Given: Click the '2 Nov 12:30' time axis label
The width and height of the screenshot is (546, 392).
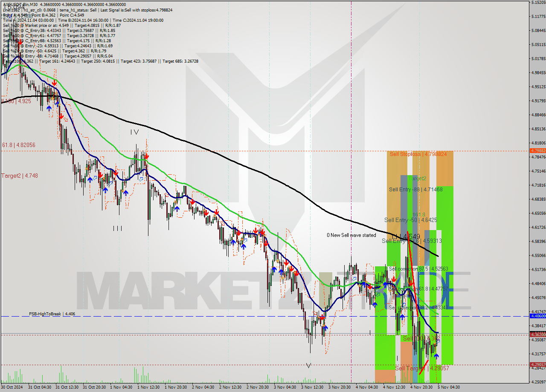Looking at the screenshot, I should tap(230, 387).
